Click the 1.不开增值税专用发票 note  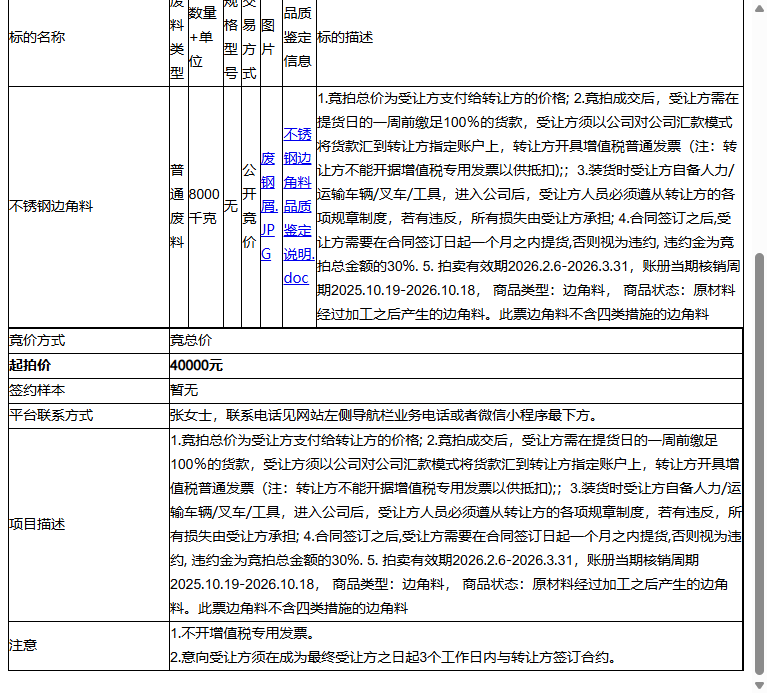coord(243,634)
